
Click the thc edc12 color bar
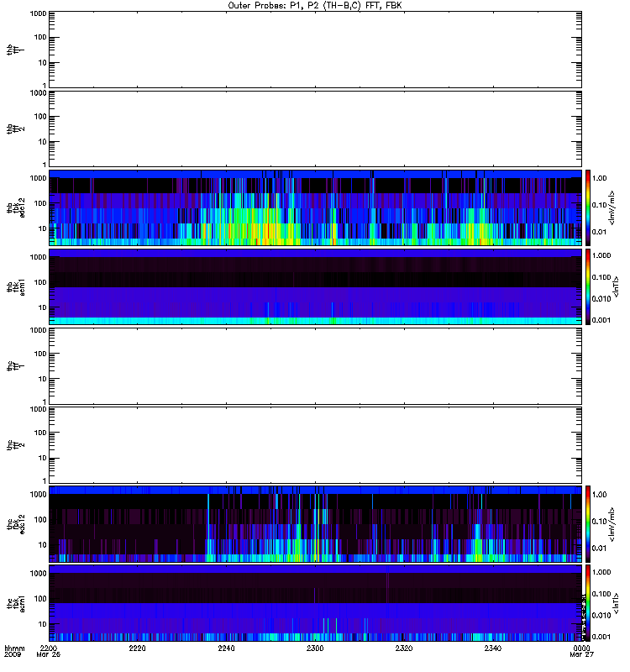pos(588,523)
